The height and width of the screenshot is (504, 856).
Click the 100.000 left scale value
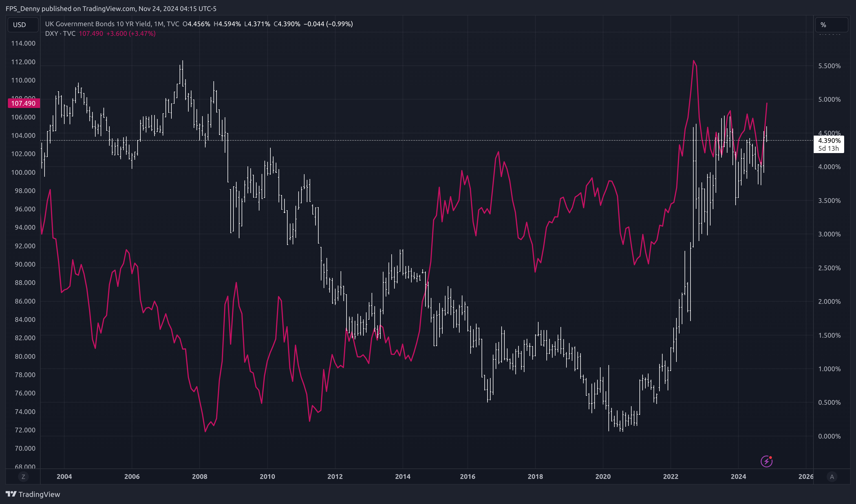[23, 172]
